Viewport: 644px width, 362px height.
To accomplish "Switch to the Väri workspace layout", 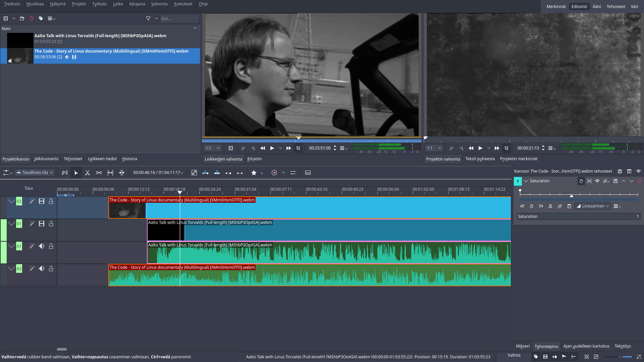I will click(634, 6).
